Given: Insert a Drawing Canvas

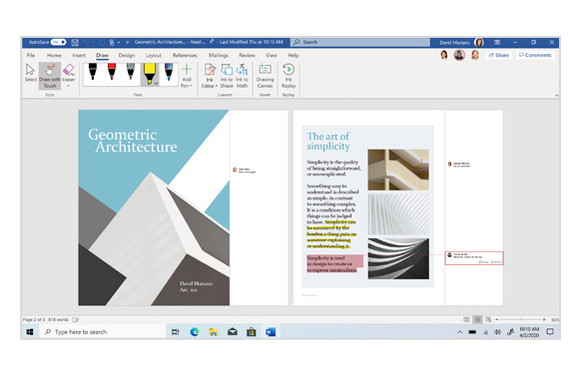Looking at the screenshot, I should (266, 76).
